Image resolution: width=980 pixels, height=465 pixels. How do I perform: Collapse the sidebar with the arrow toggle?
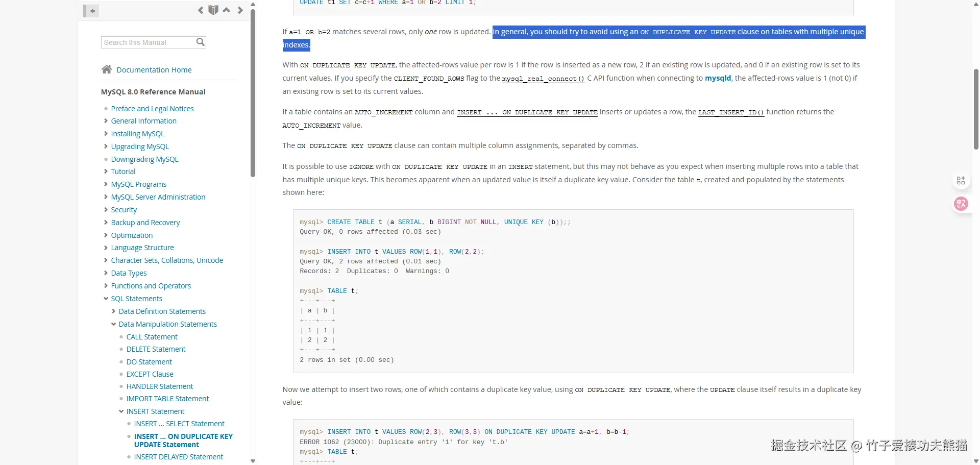pyautogui.click(x=91, y=11)
